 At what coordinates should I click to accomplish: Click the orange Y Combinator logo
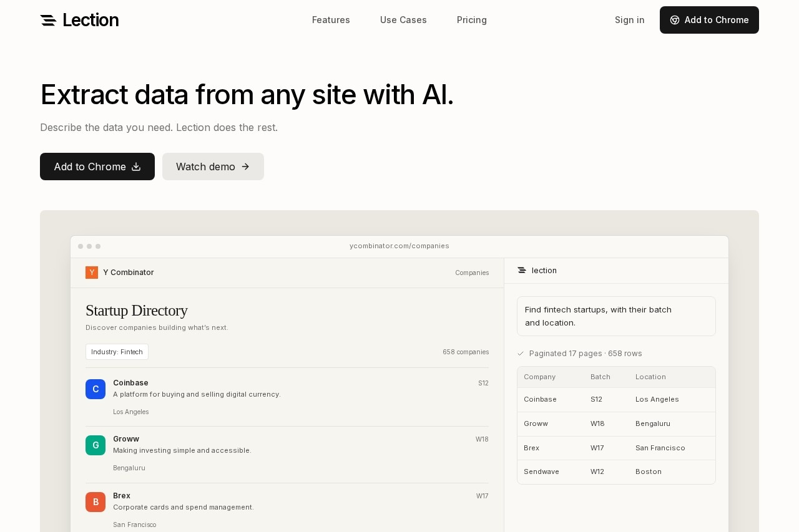tap(92, 273)
